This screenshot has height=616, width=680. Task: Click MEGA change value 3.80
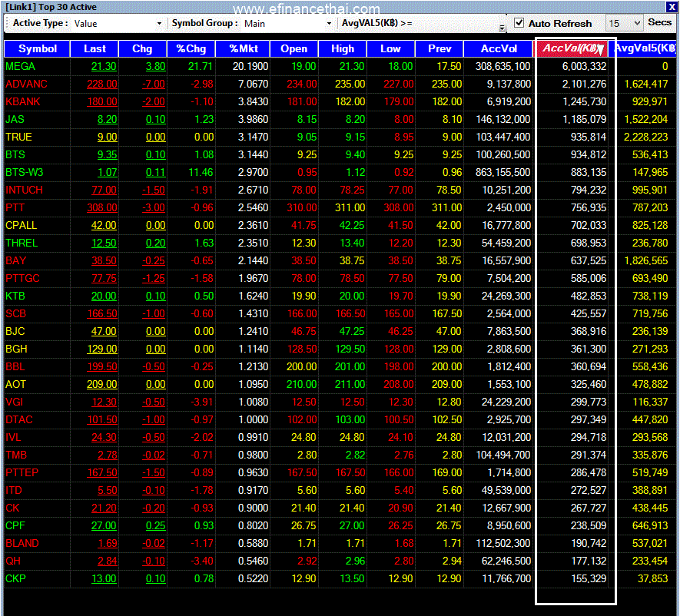pos(155,66)
